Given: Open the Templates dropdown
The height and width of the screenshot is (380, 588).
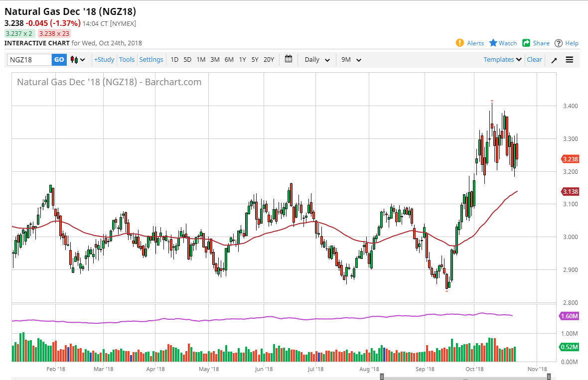Looking at the screenshot, I should pyautogui.click(x=502, y=59).
